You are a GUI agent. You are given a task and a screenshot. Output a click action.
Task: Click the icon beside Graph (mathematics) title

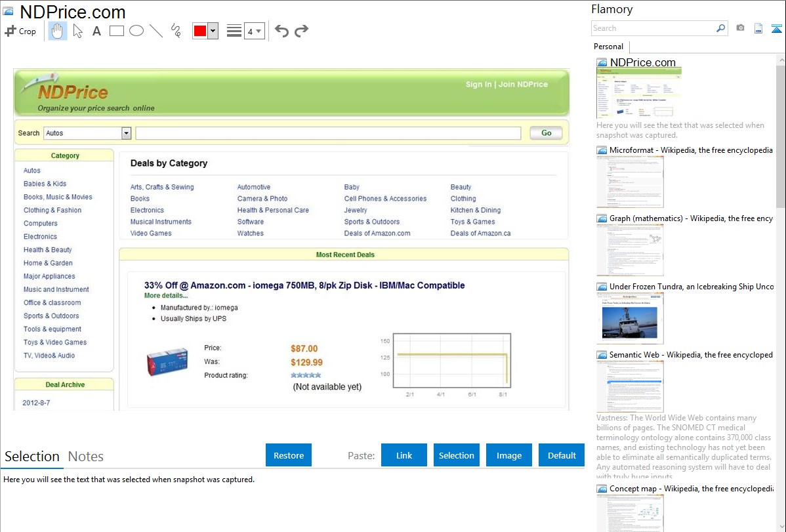click(x=602, y=218)
